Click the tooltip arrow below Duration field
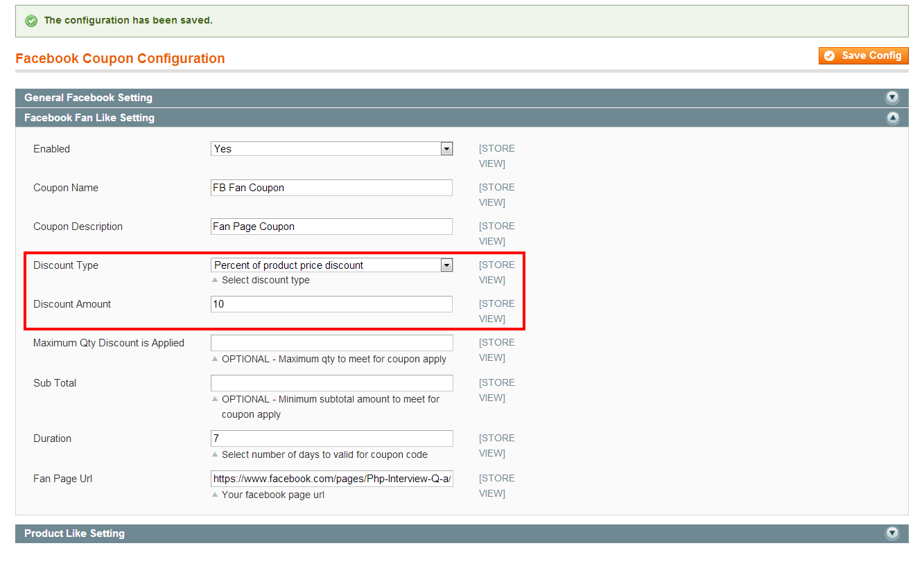This screenshot has height=566, width=924. [x=215, y=454]
